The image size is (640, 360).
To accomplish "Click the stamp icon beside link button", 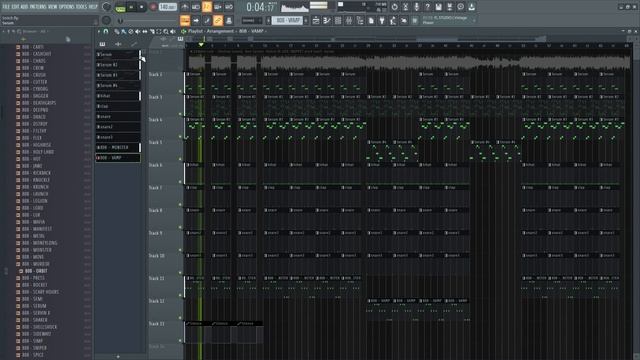I will pyautogui.click(x=229, y=20).
